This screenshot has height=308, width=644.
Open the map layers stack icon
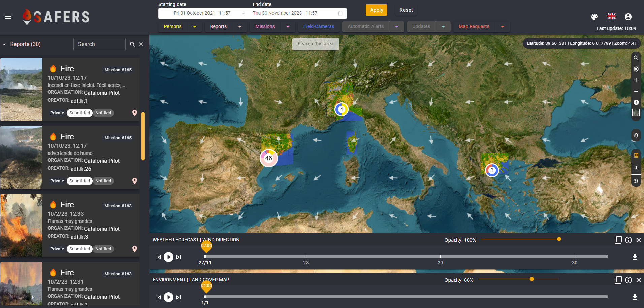click(636, 135)
